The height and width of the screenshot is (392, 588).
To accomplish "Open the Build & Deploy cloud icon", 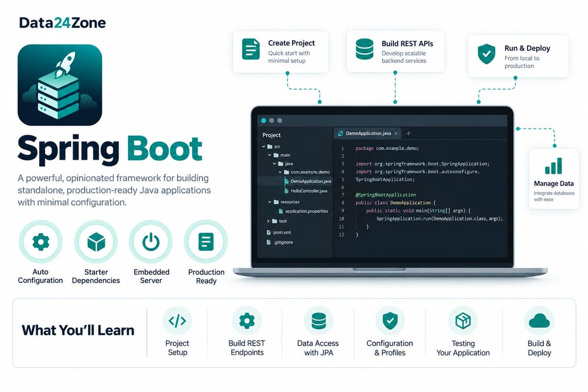I will [539, 321].
